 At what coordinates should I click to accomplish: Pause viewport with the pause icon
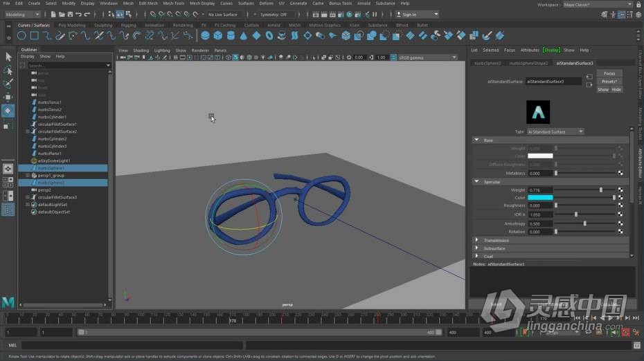375,15
